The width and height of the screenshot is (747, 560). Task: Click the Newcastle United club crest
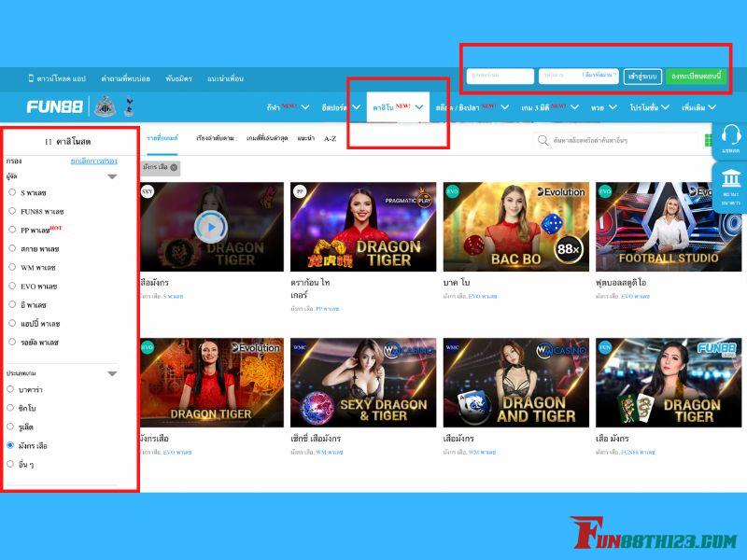tap(105, 106)
